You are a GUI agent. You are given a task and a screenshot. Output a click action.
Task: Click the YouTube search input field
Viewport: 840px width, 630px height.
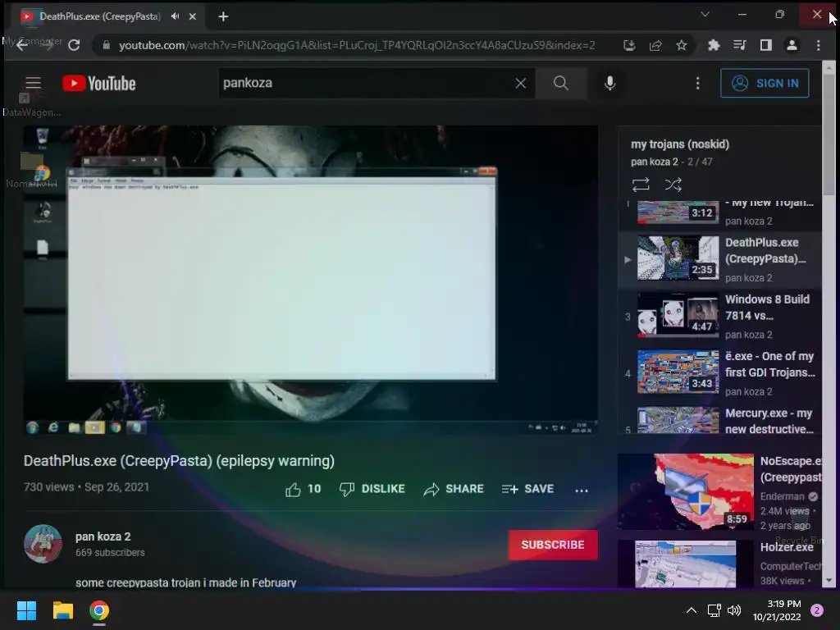(x=366, y=83)
